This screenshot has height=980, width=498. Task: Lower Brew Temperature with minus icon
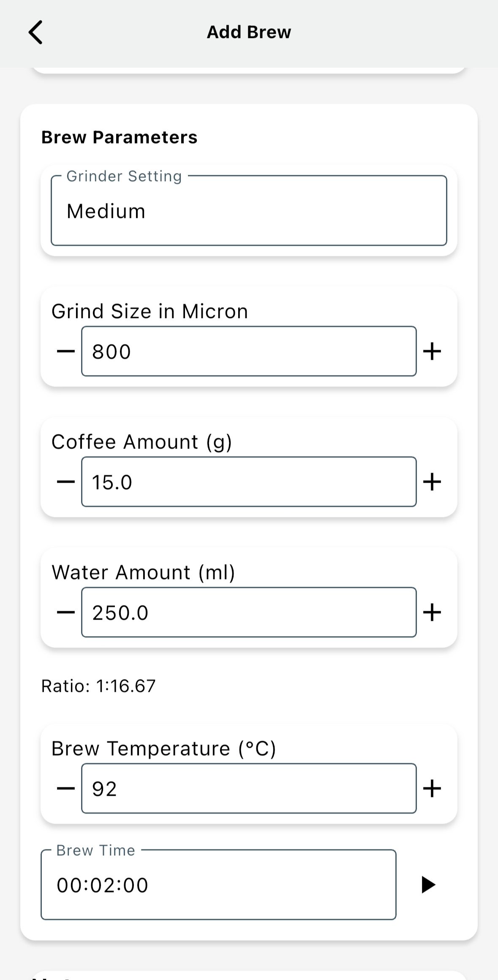66,789
